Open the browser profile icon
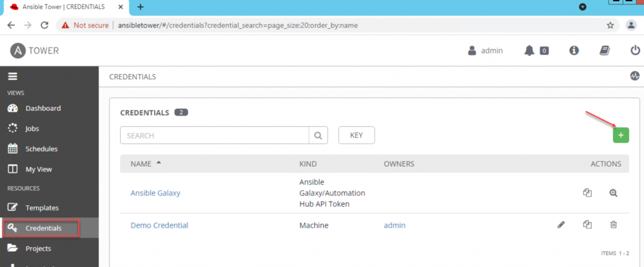The height and width of the screenshot is (267, 644). coord(631,25)
